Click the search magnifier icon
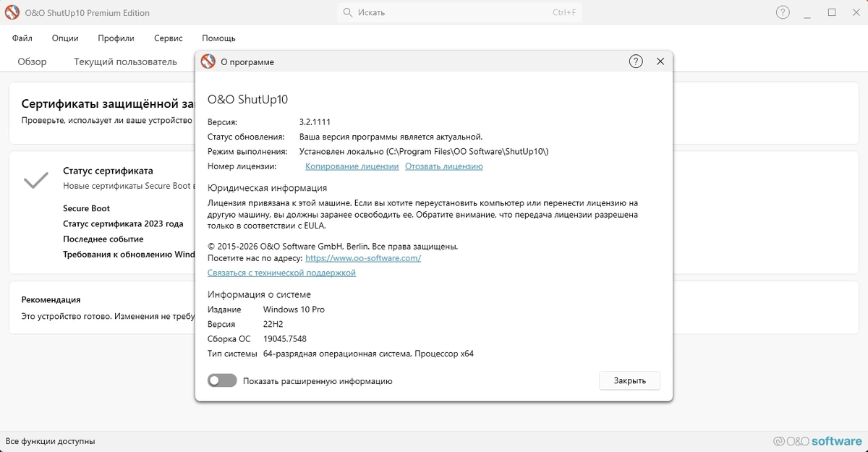The image size is (868, 452). [x=348, y=13]
